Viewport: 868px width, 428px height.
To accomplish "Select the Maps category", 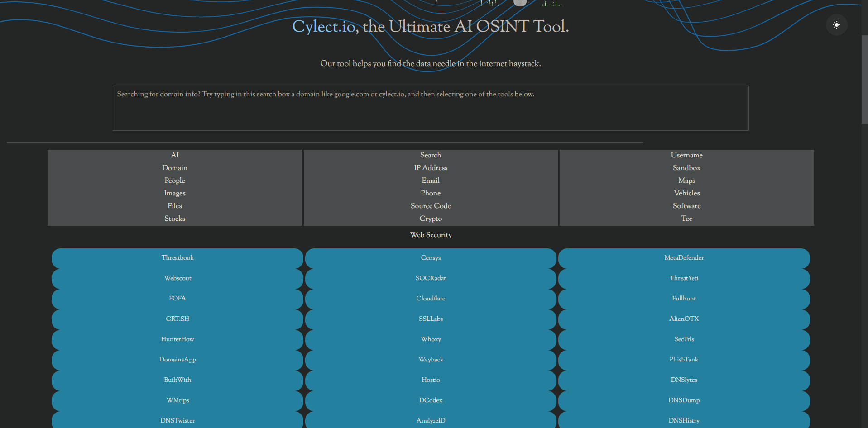I will pos(687,181).
